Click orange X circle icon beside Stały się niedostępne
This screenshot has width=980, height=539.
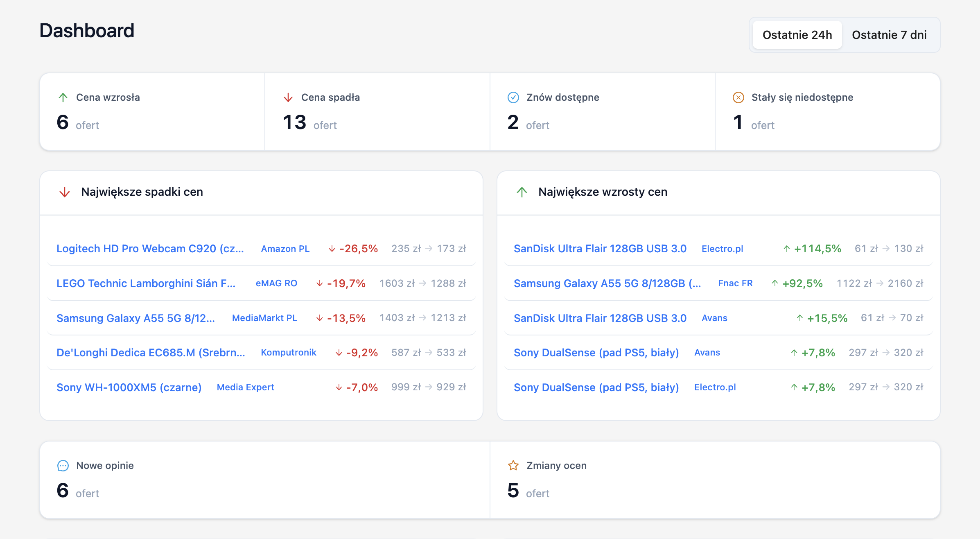(x=738, y=97)
